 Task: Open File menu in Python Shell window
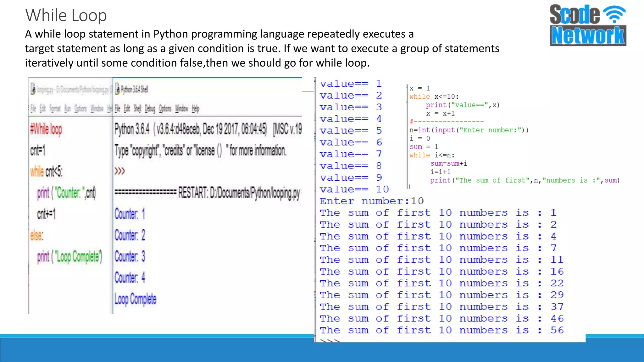coord(117,109)
